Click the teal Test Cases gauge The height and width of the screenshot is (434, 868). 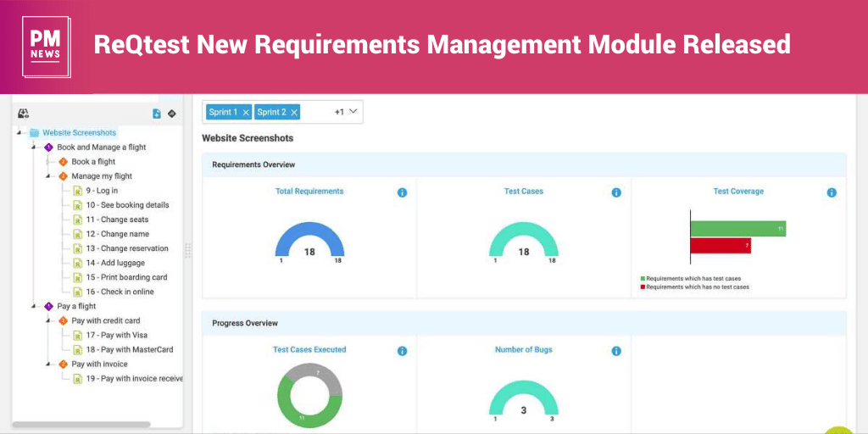point(524,229)
